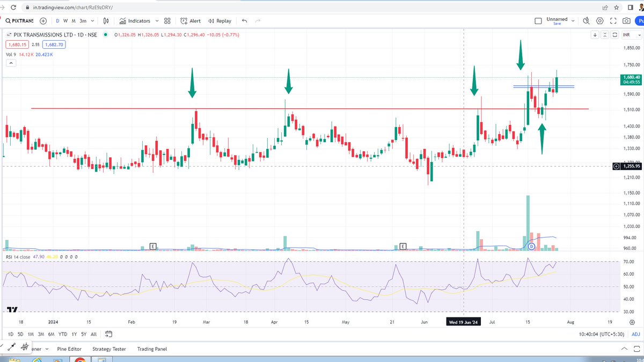The height and width of the screenshot is (362, 644).
Task: Expand the Unnamed layout dropdown arrow
Action: click(574, 21)
